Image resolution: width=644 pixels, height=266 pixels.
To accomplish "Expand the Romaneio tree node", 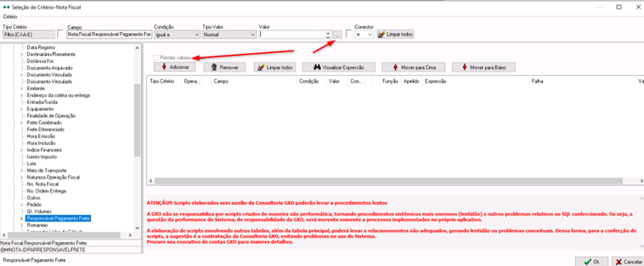I will (x=21, y=225).
